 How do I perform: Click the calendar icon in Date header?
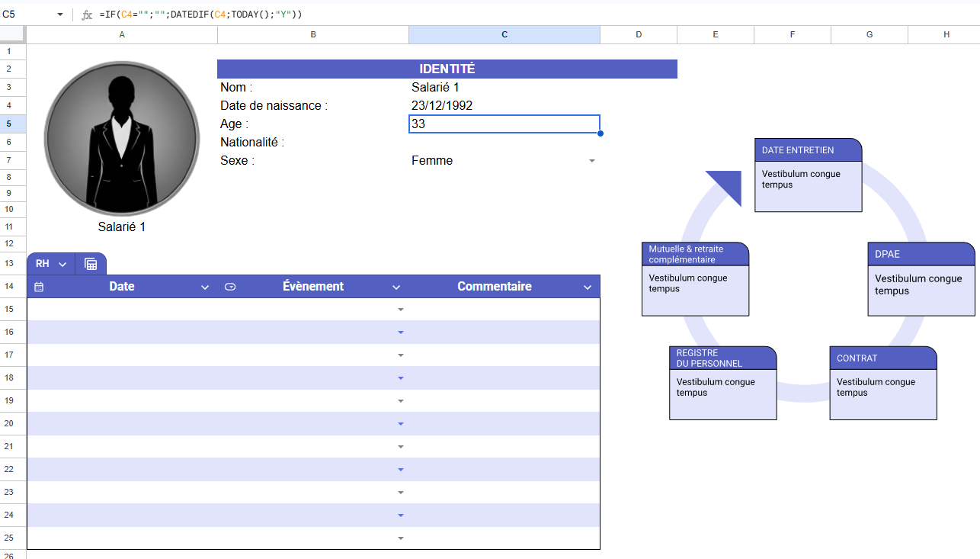(39, 287)
